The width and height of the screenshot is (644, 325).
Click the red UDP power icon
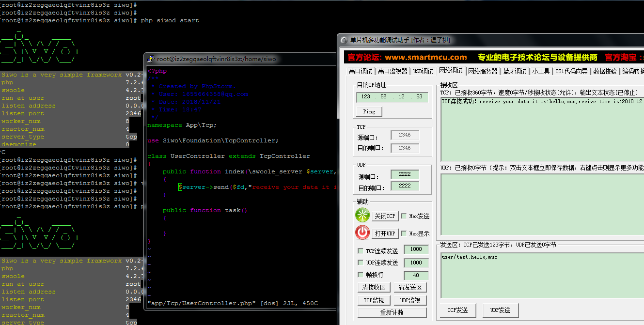pyautogui.click(x=362, y=233)
